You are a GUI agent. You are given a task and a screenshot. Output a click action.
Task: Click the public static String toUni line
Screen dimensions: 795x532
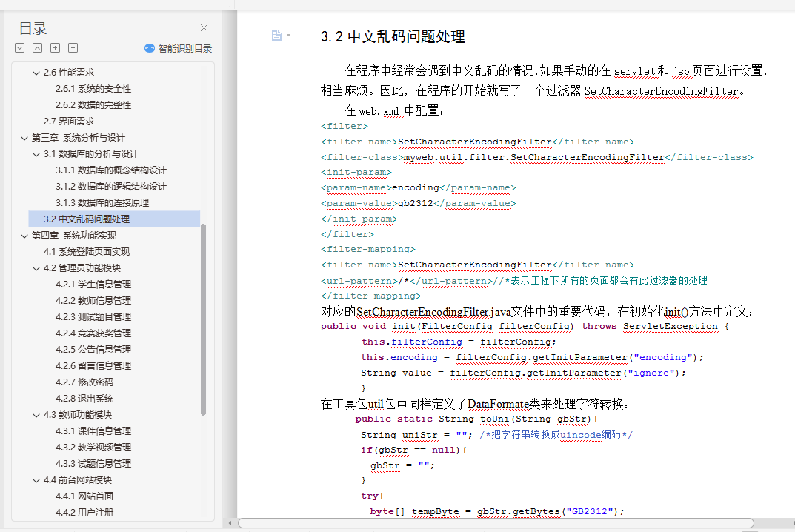[x=476, y=419]
